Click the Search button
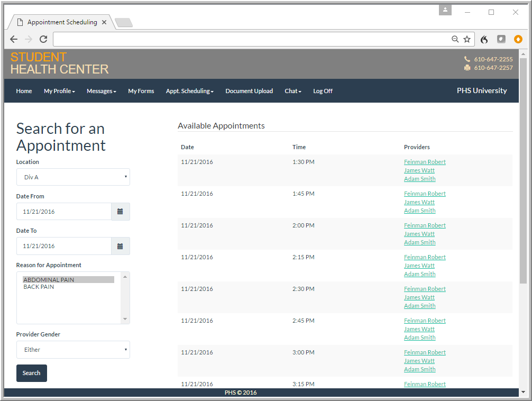 click(32, 373)
